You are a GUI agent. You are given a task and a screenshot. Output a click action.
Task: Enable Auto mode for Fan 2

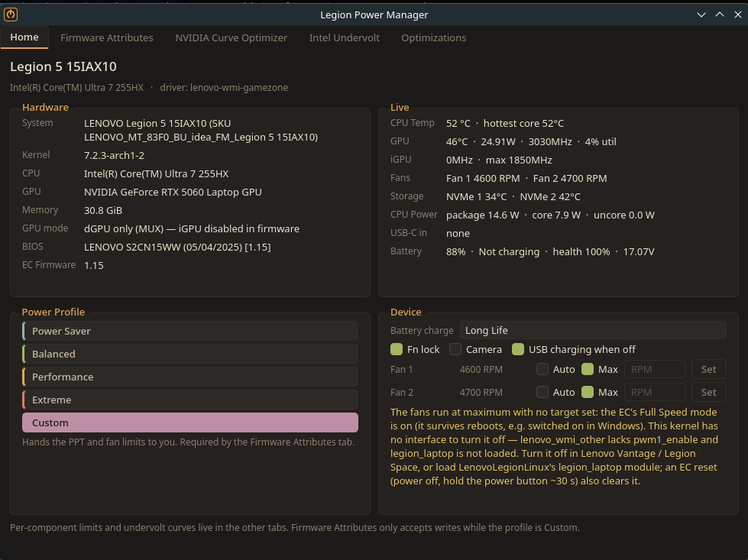point(542,392)
